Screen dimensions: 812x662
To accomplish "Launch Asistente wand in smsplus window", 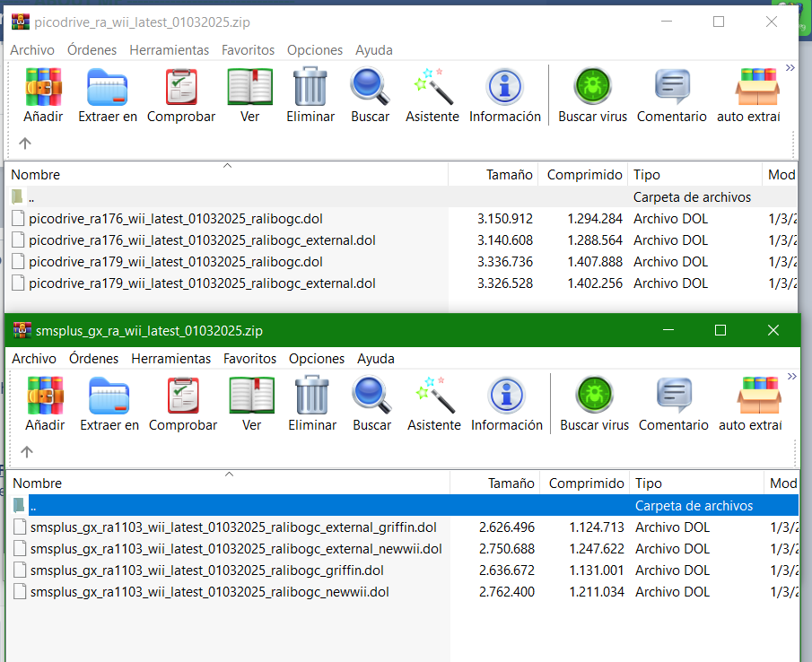I will pos(434,396).
